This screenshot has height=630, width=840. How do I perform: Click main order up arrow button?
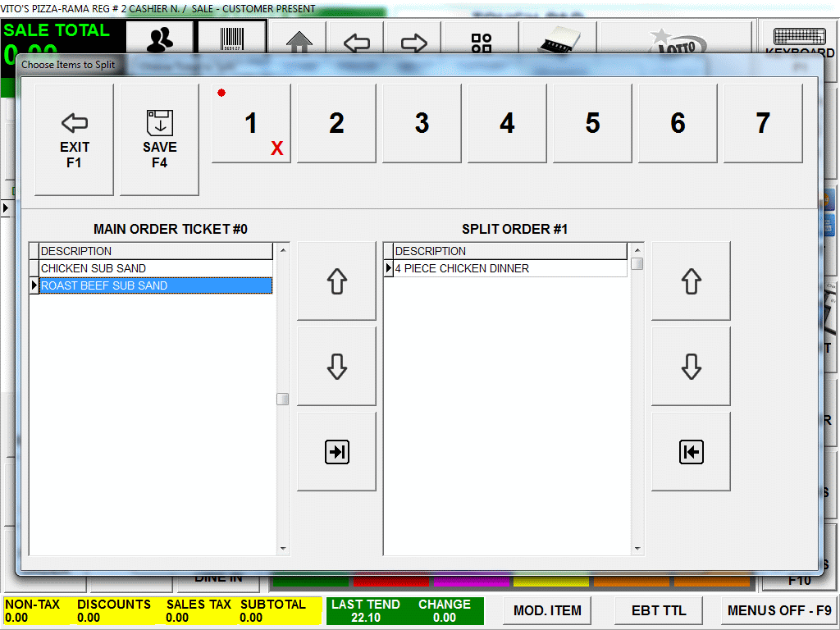tap(336, 281)
